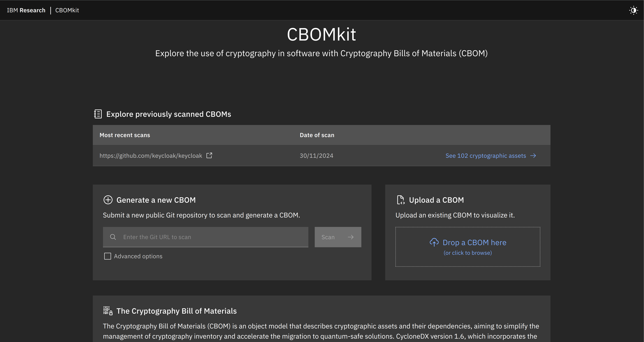Click The Cryptography Bill of Materials heading

pyautogui.click(x=176, y=311)
